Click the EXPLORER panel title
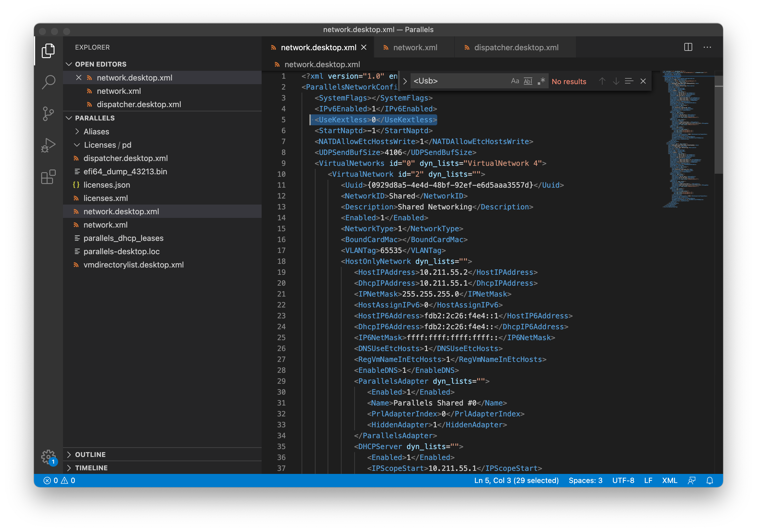 tap(92, 48)
